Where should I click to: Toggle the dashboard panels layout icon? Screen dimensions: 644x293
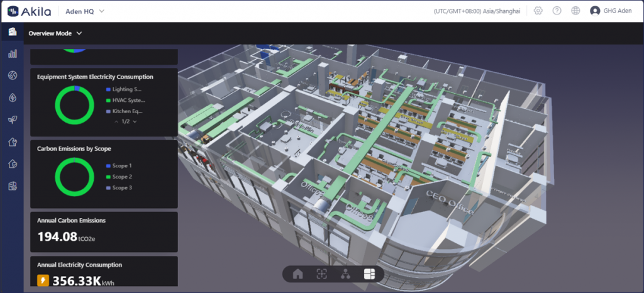(369, 274)
